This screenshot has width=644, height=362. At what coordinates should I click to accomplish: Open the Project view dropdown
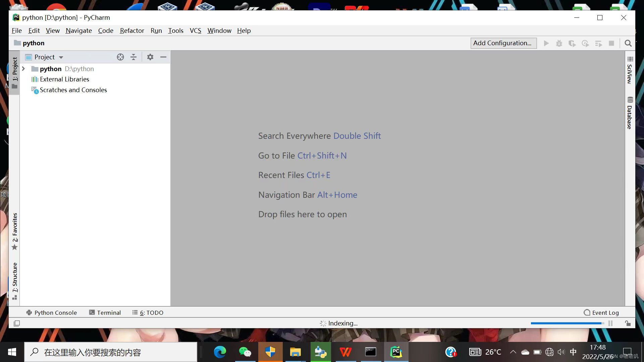(61, 57)
